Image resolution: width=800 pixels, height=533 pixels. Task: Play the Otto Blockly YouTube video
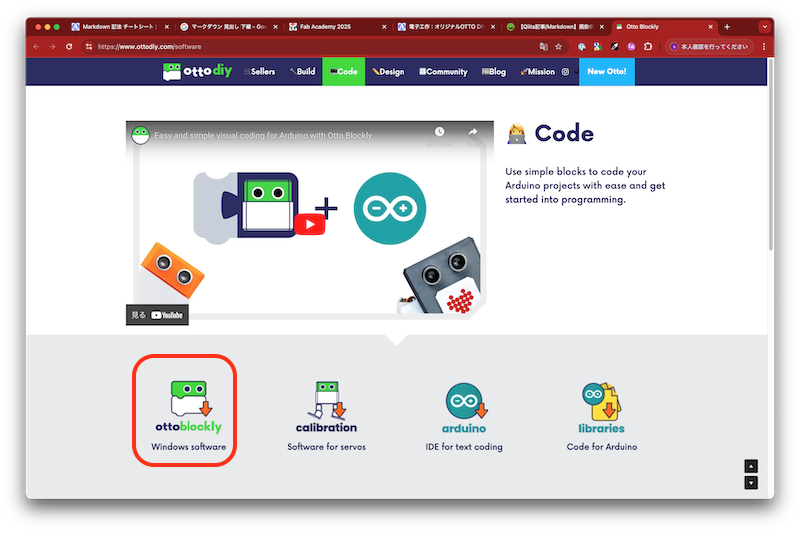[x=310, y=224]
